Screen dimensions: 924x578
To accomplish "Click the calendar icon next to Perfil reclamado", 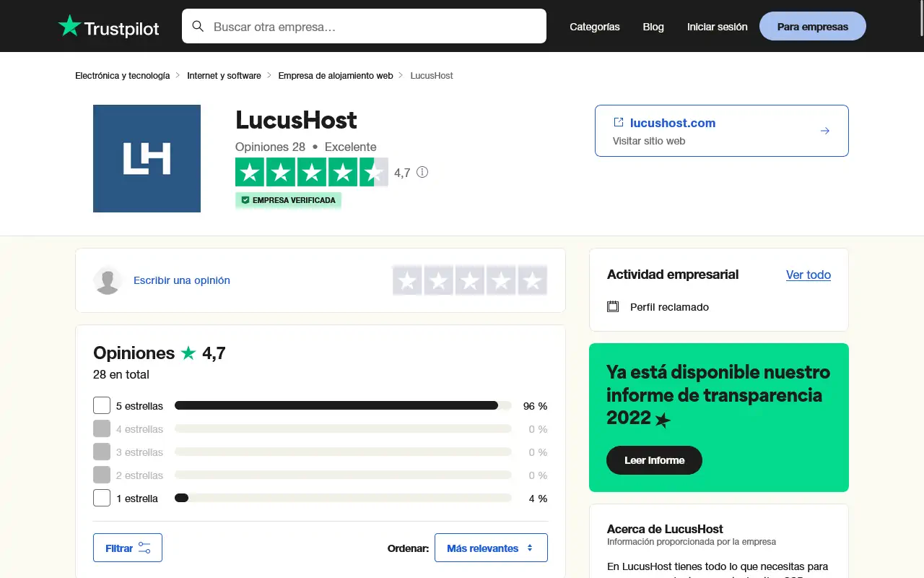I will point(613,306).
